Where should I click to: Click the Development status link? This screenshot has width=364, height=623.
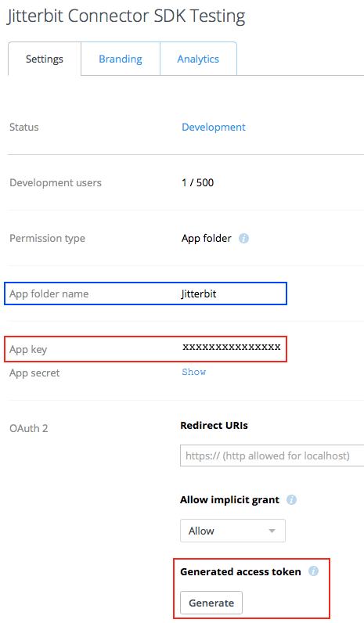(214, 127)
